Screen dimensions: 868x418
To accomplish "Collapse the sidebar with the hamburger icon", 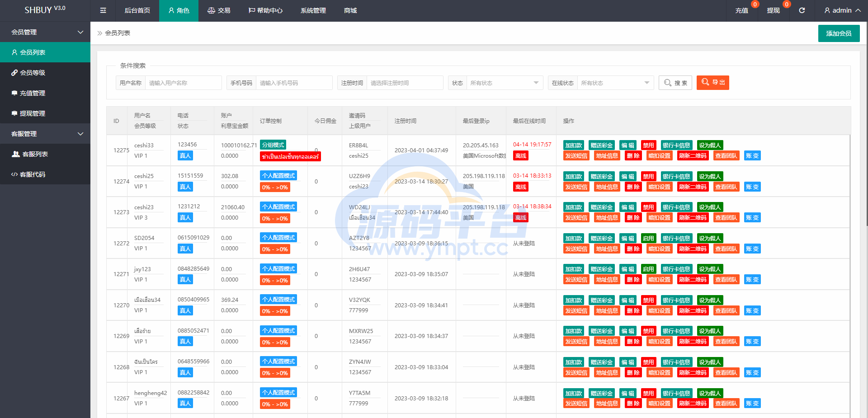I will click(103, 10).
